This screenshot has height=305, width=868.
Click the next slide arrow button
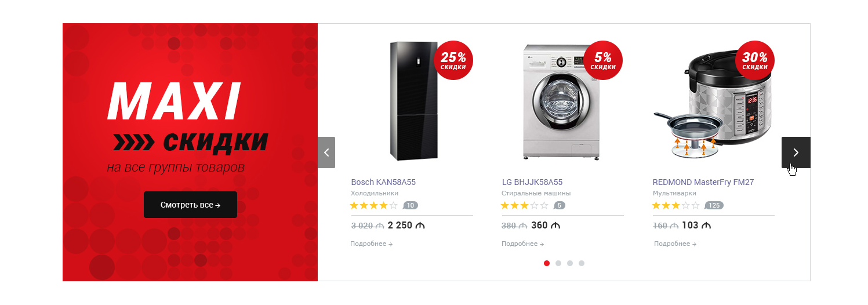pos(796,152)
